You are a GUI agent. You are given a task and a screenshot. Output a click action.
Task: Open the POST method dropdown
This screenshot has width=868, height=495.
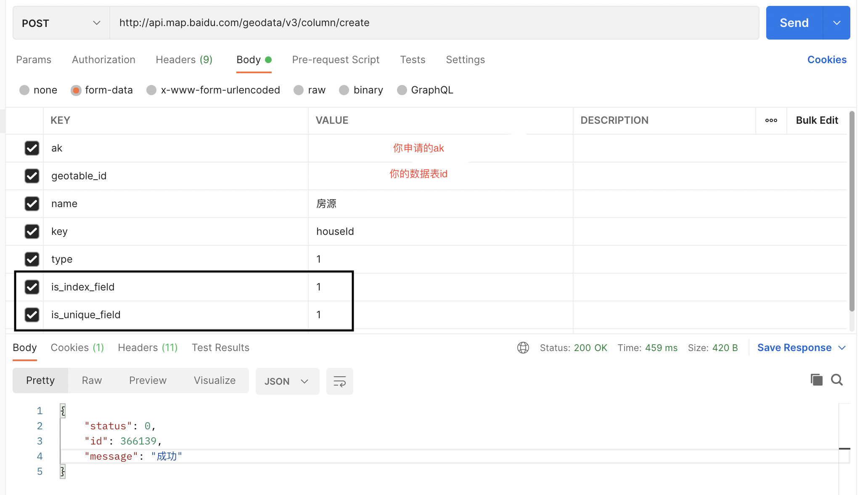pos(61,23)
